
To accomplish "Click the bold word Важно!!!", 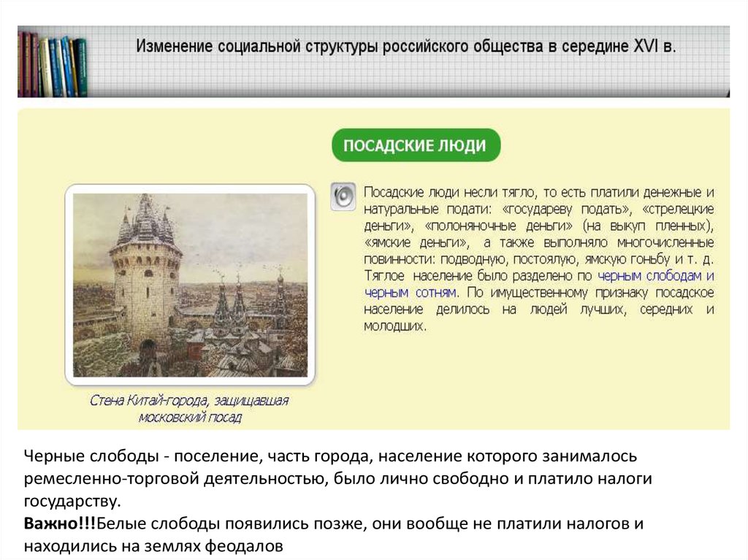I will 60,523.
